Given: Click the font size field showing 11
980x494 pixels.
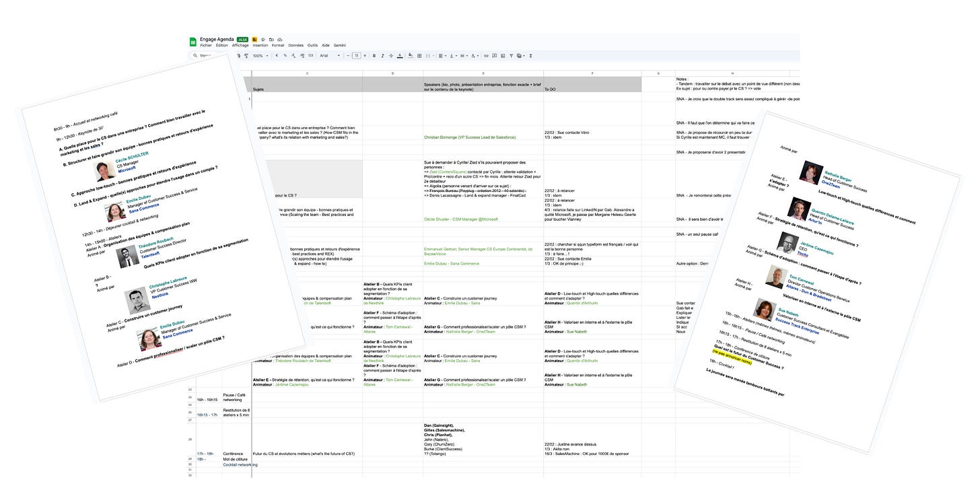Looking at the screenshot, I should [357, 55].
